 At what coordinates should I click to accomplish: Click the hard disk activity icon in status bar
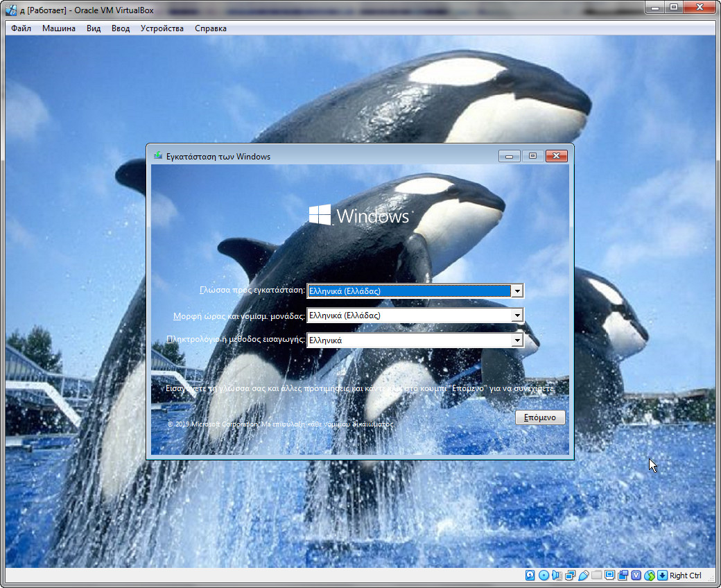point(530,576)
